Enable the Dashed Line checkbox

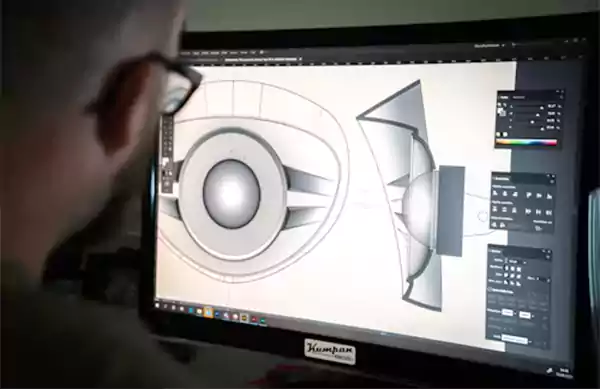pos(489,289)
